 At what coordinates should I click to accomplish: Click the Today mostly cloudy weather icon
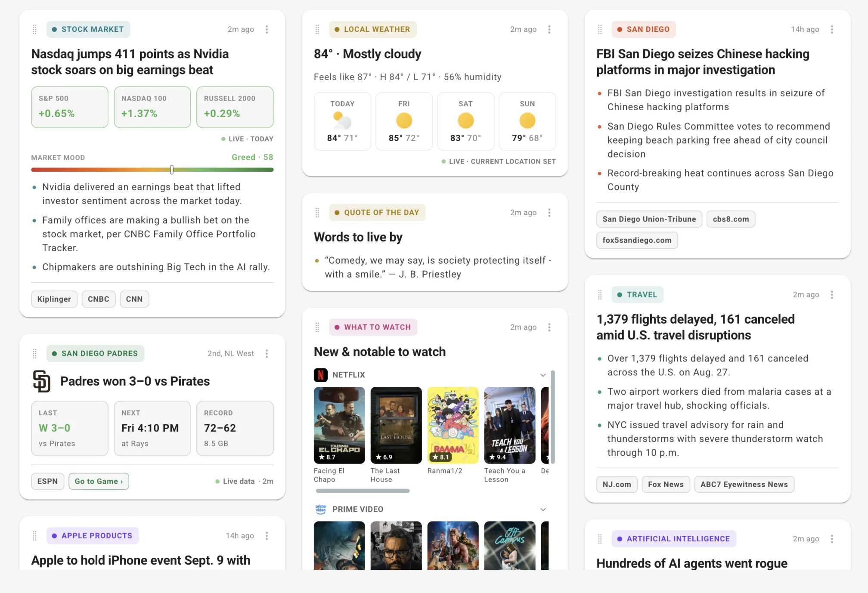[x=342, y=121]
